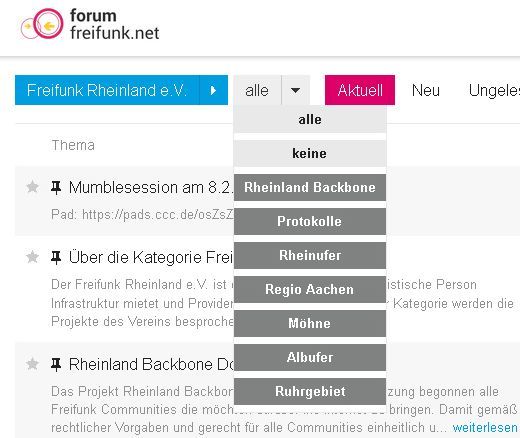Switch to the Aktuell tab
The image size is (520, 438).
click(360, 90)
